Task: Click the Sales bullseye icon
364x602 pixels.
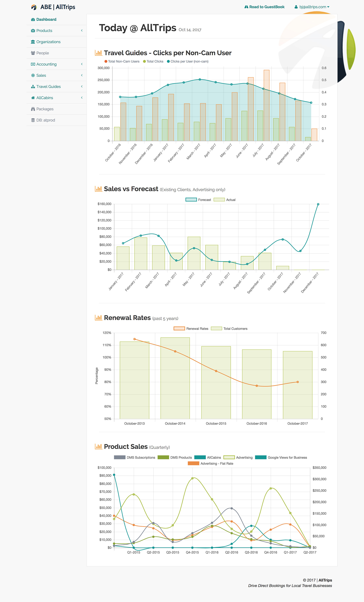Action: (33, 75)
